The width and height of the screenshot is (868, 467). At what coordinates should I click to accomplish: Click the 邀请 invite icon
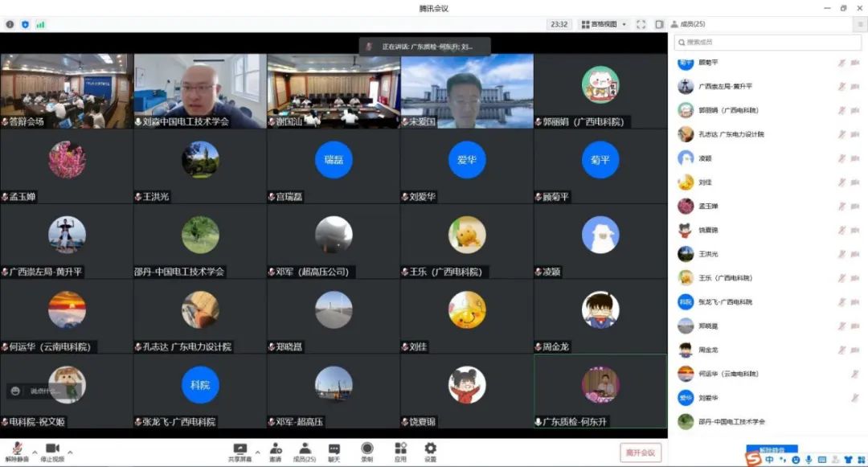click(276, 452)
